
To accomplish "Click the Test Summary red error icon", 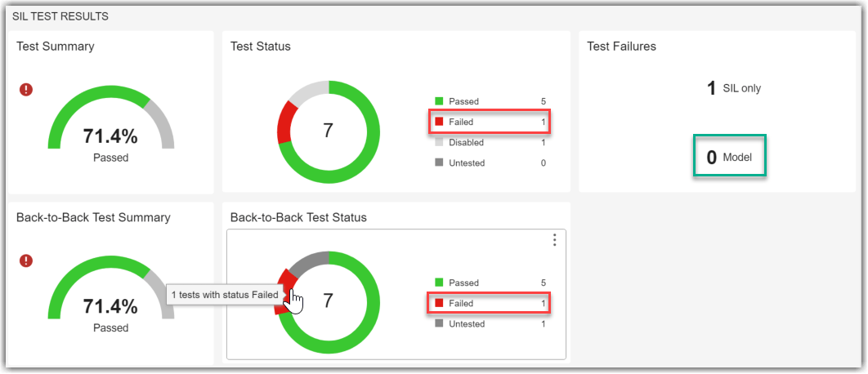I will 25,89.
